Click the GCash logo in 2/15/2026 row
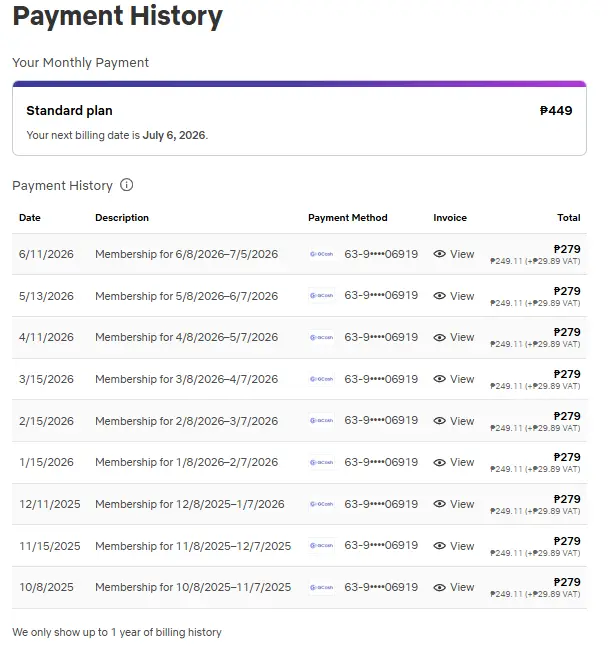Screen dimensions: 608x663 321,420
